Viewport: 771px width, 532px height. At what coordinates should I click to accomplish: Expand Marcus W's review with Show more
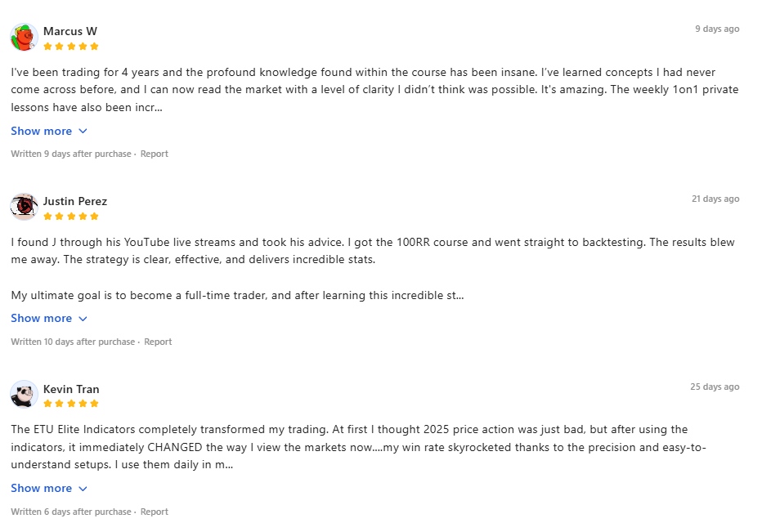tap(49, 131)
